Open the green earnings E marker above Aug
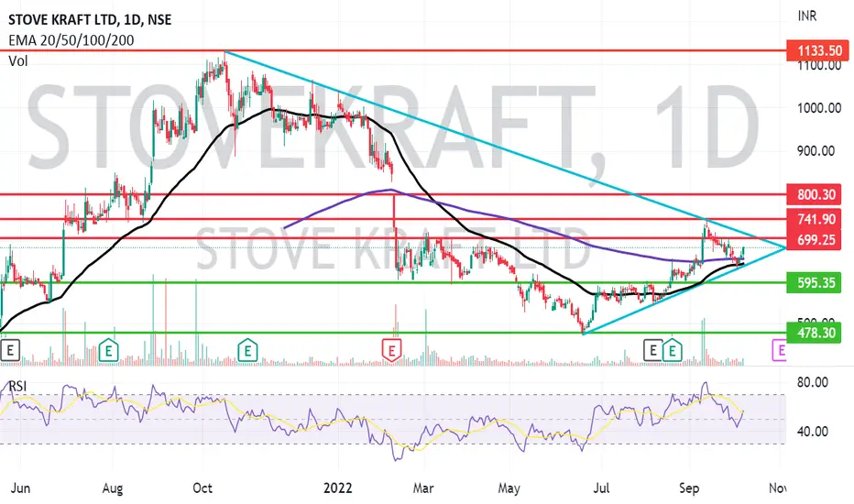The width and height of the screenshot is (854, 504). (x=109, y=350)
